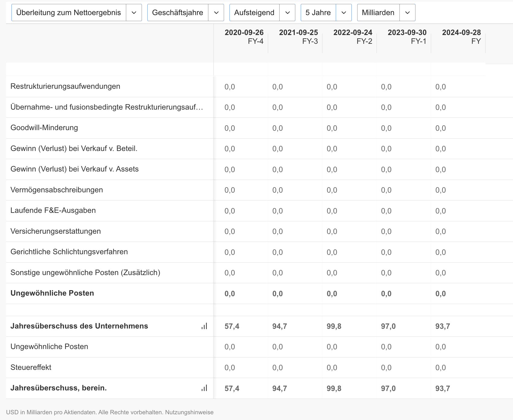
Task: Click the 5 Jahre selector label
Action: [318, 13]
